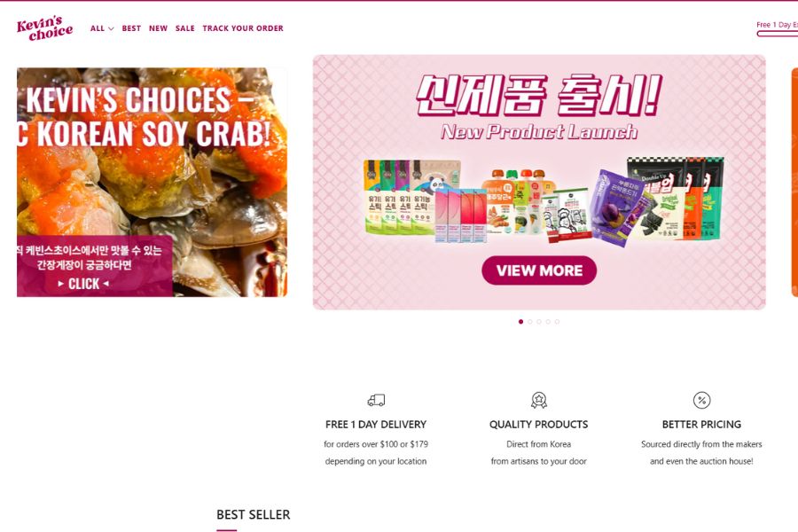Select the third carousel dot indicator
This screenshot has width=798, height=532.
(x=539, y=322)
